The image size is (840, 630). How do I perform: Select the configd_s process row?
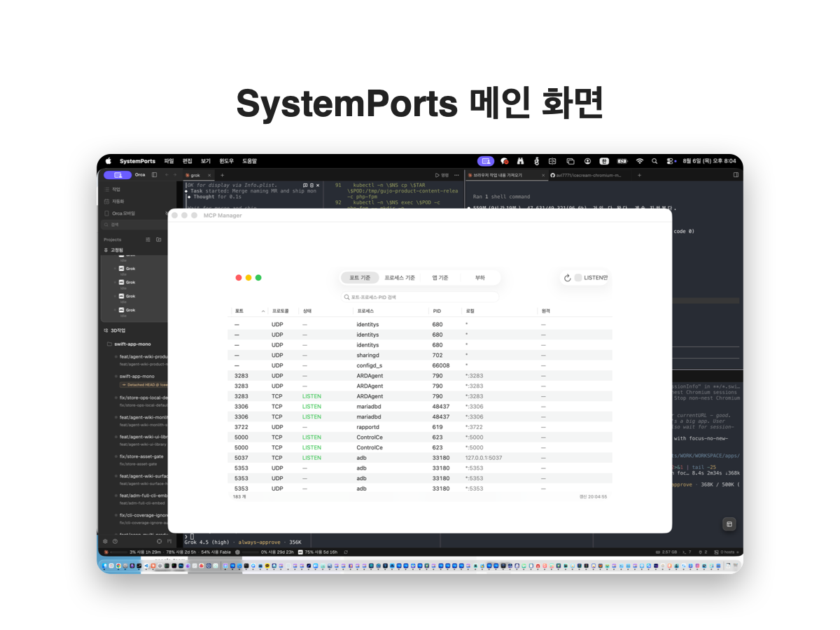click(x=420, y=365)
